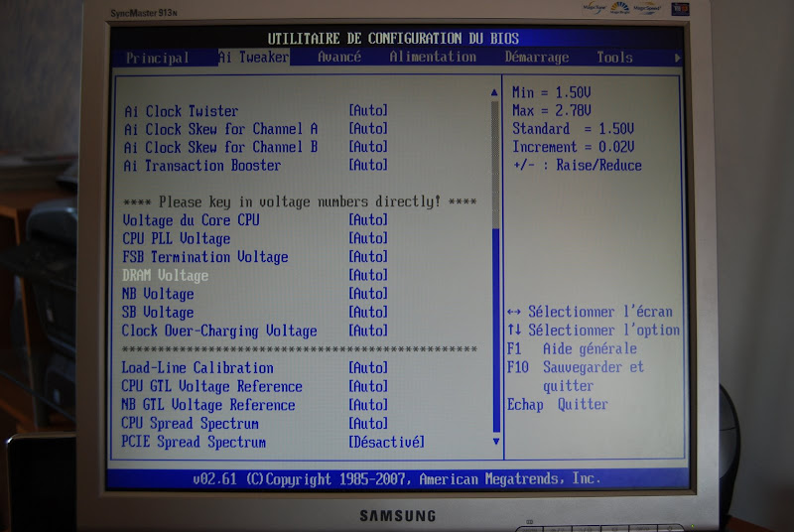Select CPU GTL Voltage Reference entry
The height and width of the screenshot is (532, 794).
point(212,386)
